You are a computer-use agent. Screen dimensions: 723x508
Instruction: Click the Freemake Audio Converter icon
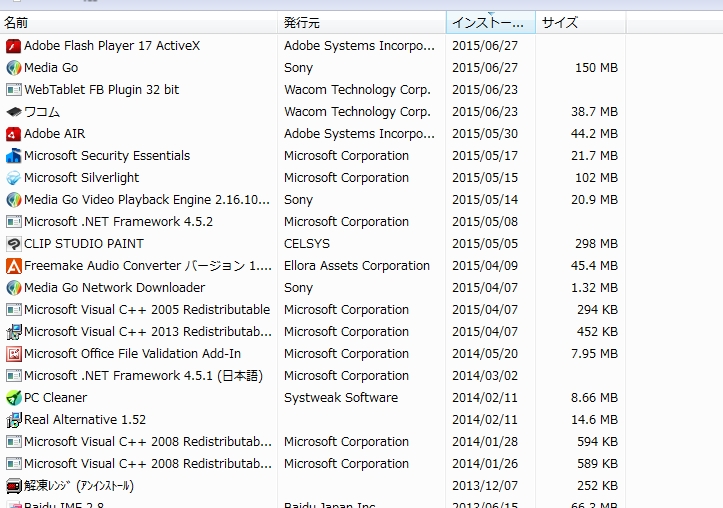click(14, 266)
